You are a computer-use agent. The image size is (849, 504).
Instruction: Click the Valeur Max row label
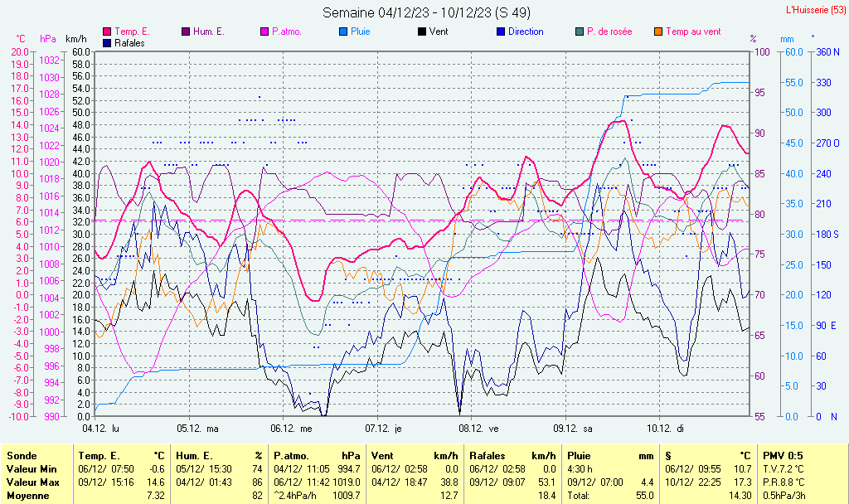pyautogui.click(x=32, y=482)
